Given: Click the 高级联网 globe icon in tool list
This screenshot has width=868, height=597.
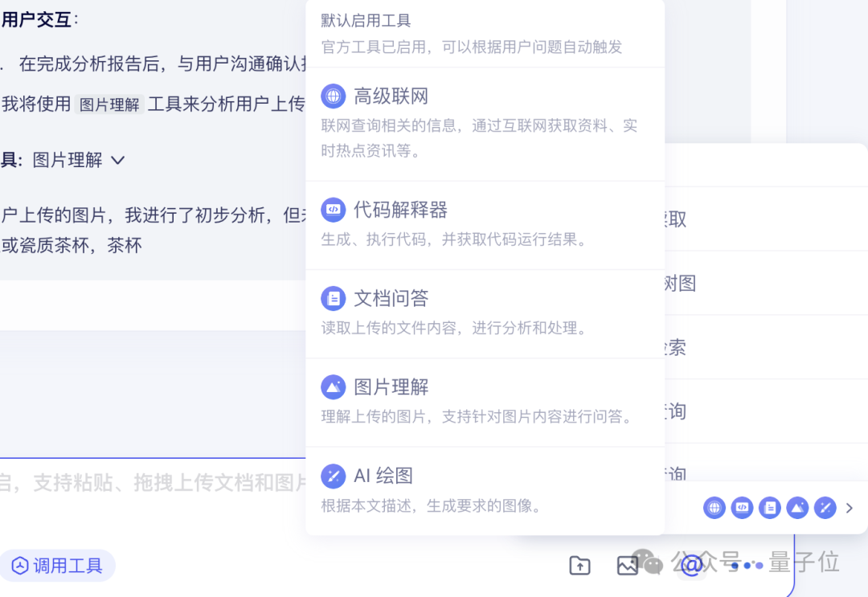Looking at the screenshot, I should (334, 96).
